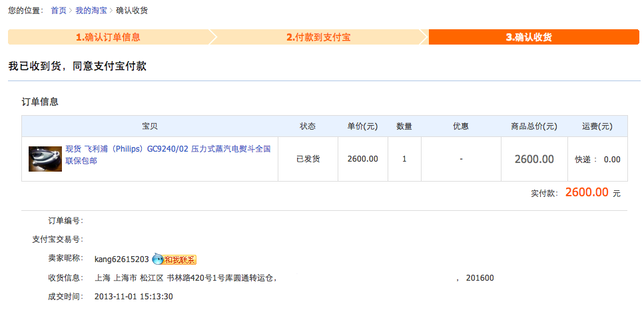Click the unit price 2600.00 cell
This screenshot has height=312, width=644.
coord(363,159)
